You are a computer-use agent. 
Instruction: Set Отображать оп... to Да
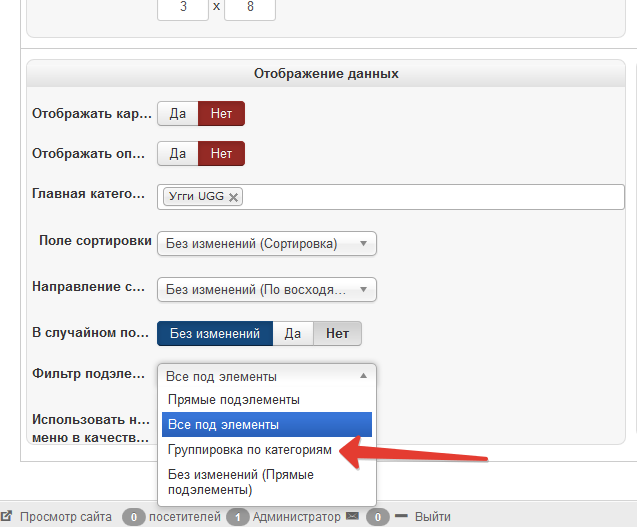[x=178, y=154]
